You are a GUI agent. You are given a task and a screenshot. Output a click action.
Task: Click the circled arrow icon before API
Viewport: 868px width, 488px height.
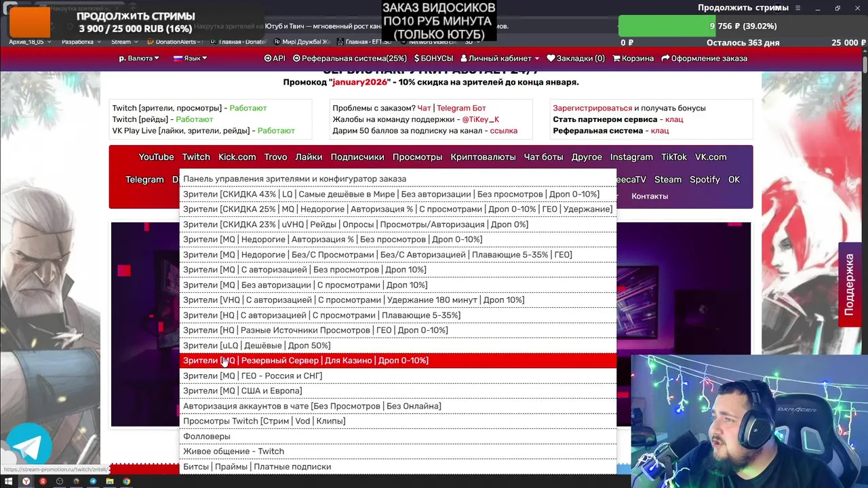pos(268,58)
